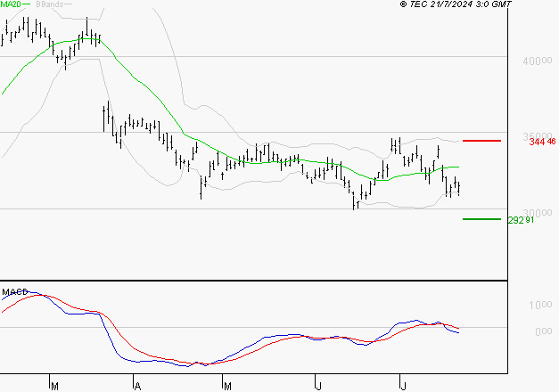
Task: Click the green 292.91 support value
Action: (x=521, y=220)
